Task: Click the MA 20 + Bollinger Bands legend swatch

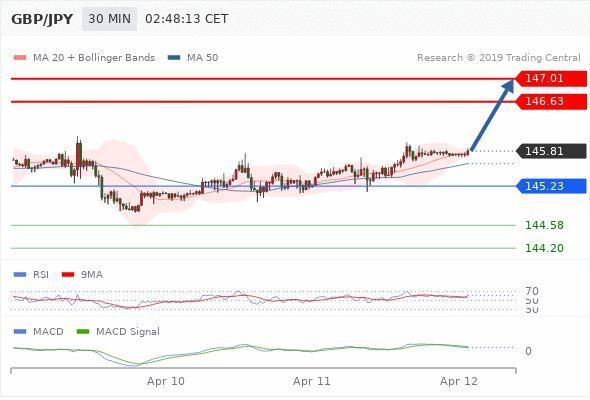Action: (20, 58)
